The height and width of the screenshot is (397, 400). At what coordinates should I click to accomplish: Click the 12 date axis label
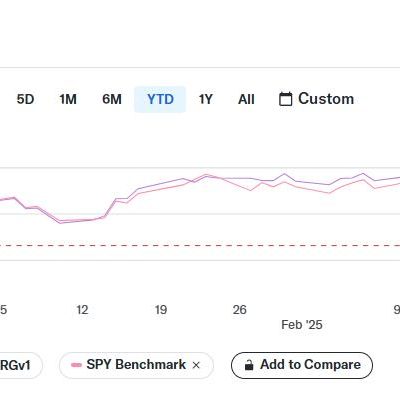82,310
